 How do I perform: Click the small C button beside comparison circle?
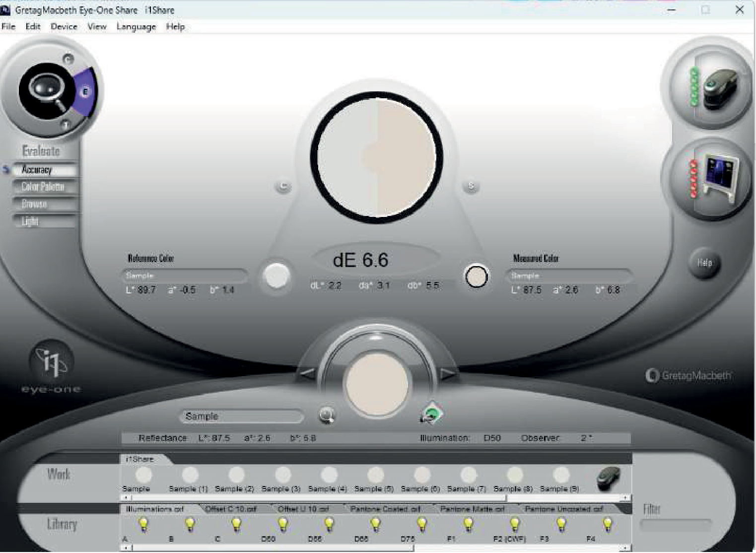[283, 187]
